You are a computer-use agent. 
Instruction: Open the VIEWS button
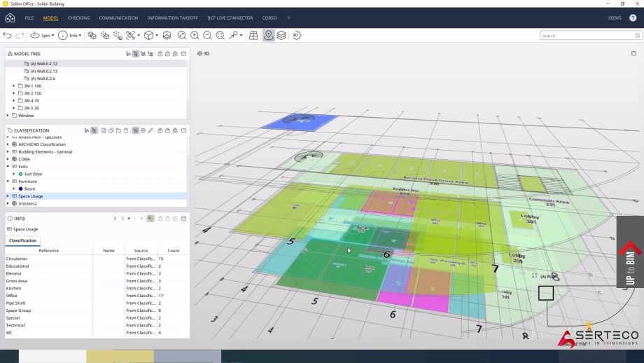(615, 18)
